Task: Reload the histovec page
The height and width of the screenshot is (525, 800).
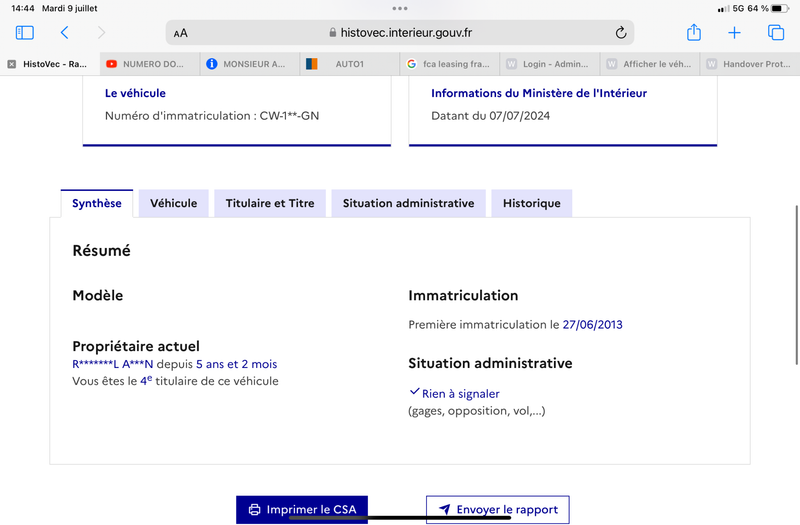Action: coord(620,33)
